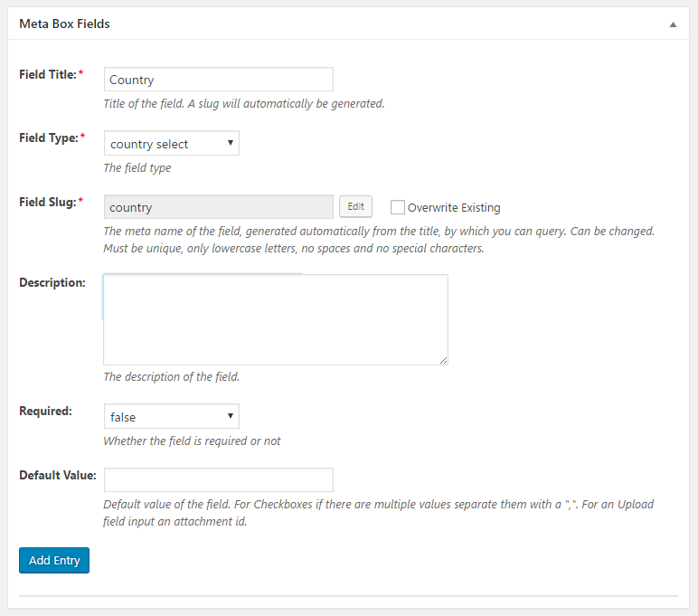Image resolution: width=698 pixels, height=616 pixels.
Task: Grab the Description textarea resize handle
Action: (x=443, y=360)
